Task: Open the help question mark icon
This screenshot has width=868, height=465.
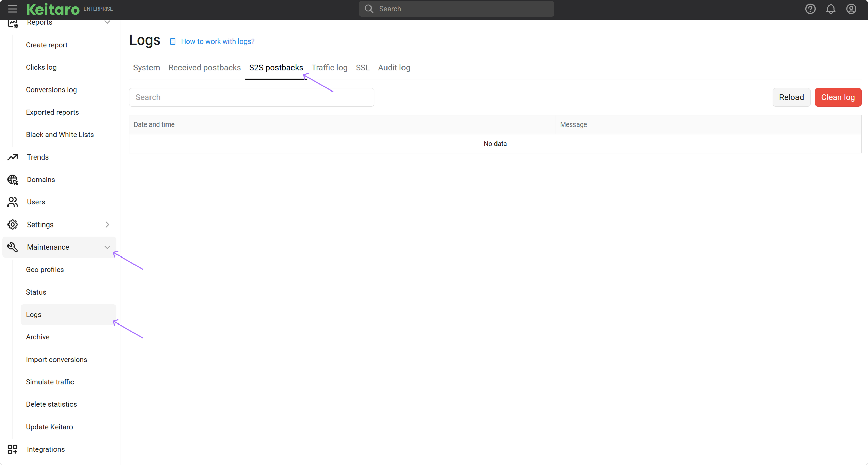Action: point(810,9)
